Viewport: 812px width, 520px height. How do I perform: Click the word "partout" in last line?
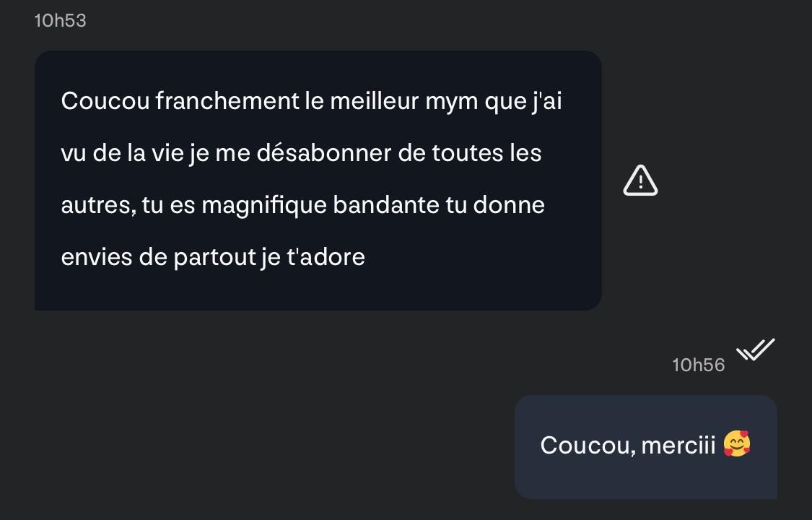coord(214,257)
